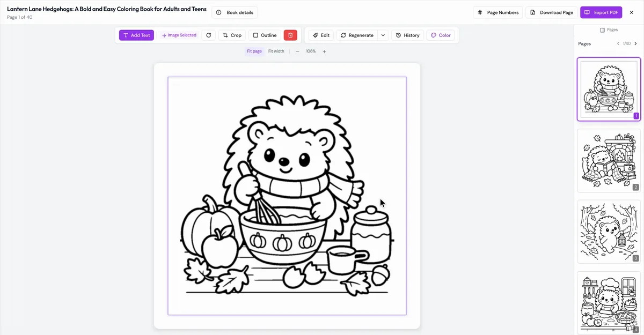Click the Edit button

(x=321, y=35)
